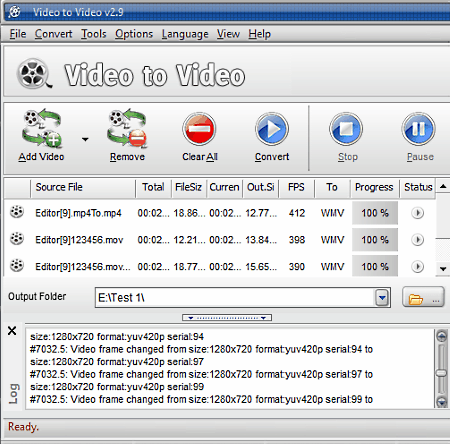Browse for output folder with folder button
Image resolution: width=450 pixels, height=444 pixels.
423,297
